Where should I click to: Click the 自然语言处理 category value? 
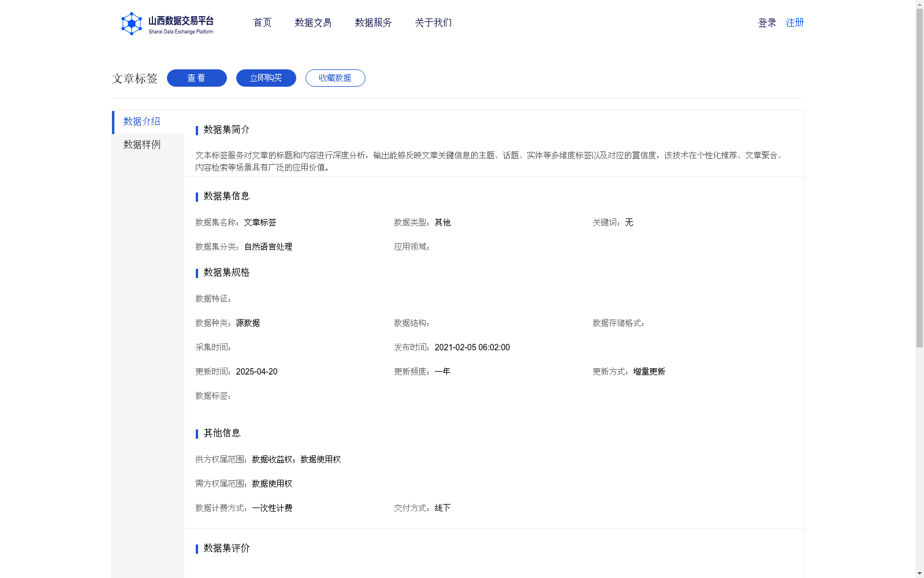[x=268, y=247]
